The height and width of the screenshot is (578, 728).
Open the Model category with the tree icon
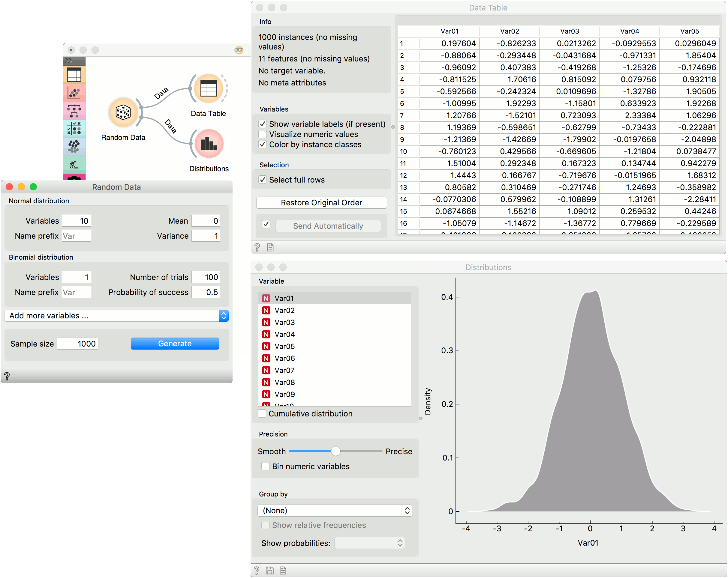(74, 111)
